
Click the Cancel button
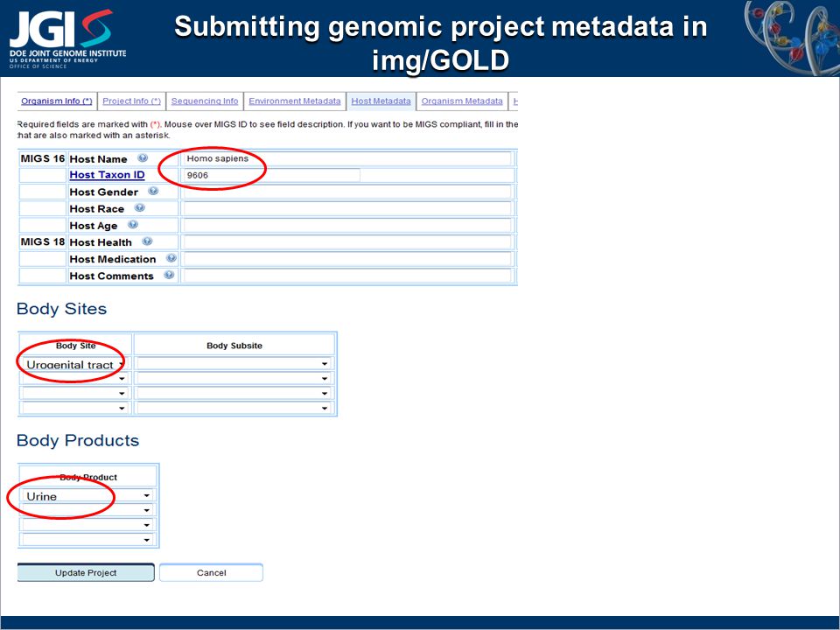point(211,572)
